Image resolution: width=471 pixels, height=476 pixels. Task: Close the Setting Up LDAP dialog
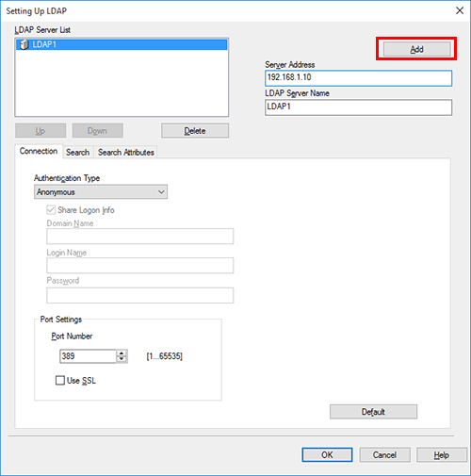point(460,10)
